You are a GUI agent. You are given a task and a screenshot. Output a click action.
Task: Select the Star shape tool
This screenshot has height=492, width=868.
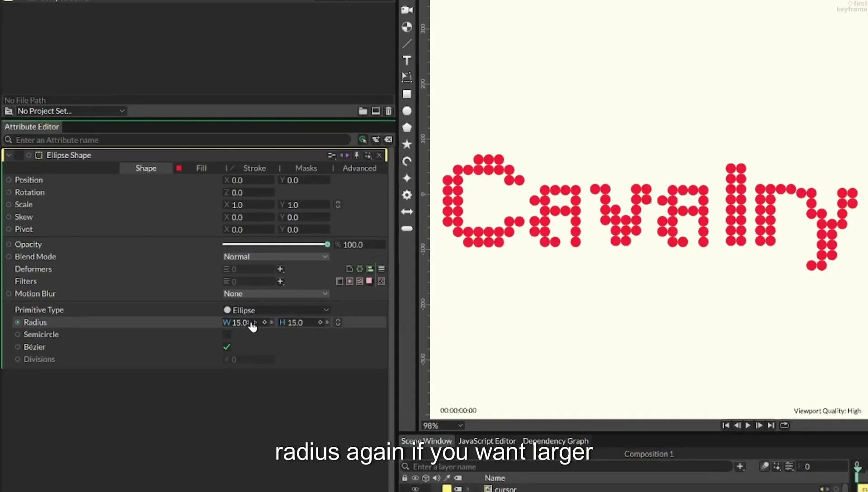(x=407, y=144)
